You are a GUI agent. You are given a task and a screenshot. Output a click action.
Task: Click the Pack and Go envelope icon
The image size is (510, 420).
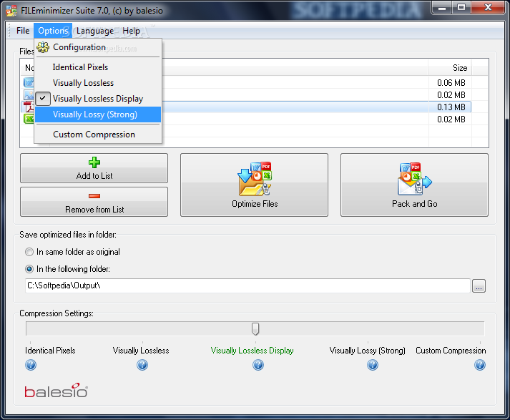414,179
